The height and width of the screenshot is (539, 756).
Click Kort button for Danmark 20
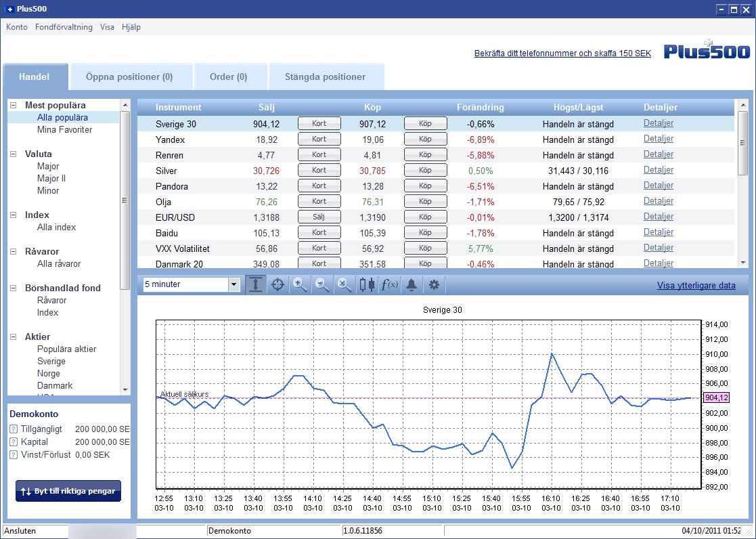[319, 263]
